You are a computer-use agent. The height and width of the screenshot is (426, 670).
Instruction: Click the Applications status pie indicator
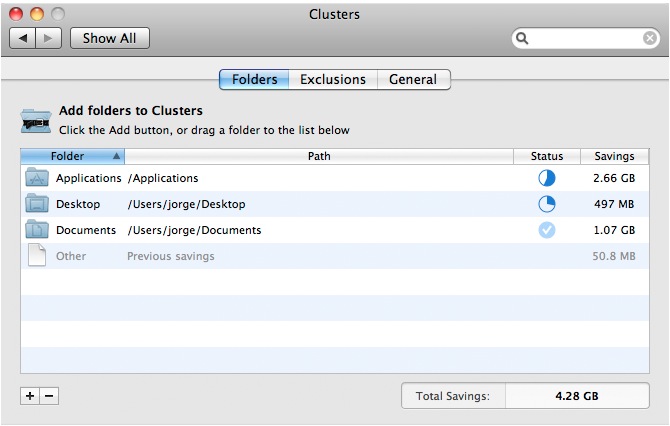[547, 178]
